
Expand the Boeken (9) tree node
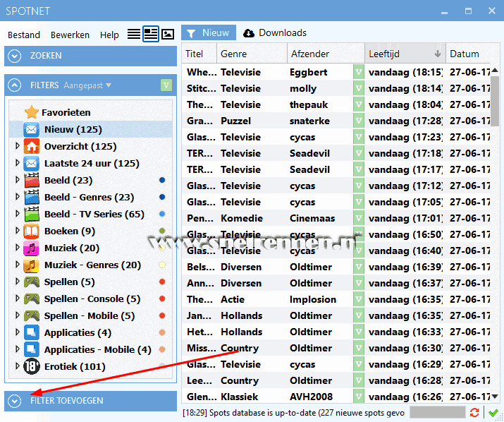tap(18, 231)
